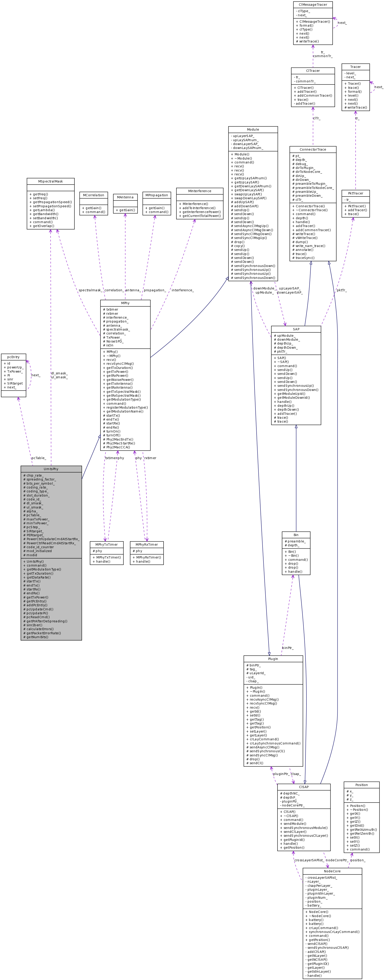Viewport: 385px width, 980px height.
Task: Click write_nam_trace() in ConnectorTrace
Action: tap(309, 246)
